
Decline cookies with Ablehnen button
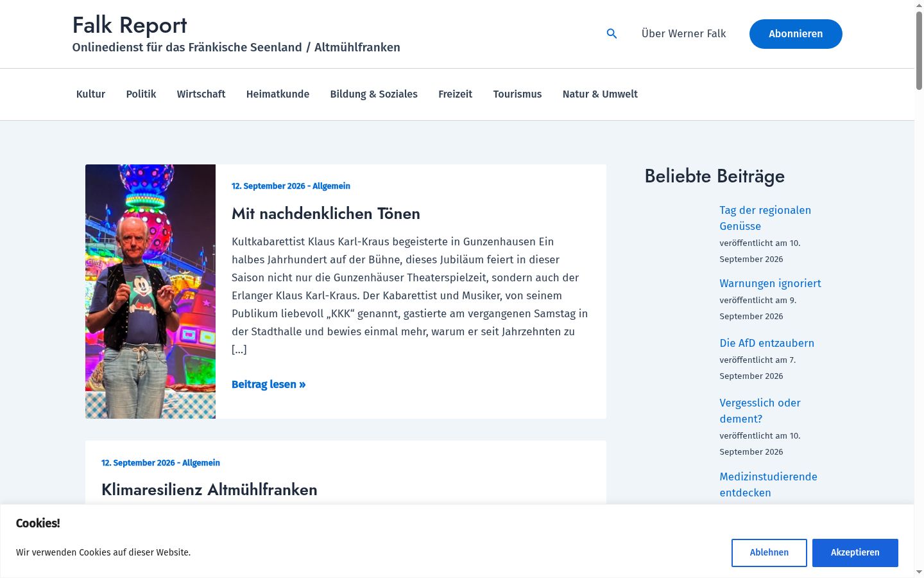coord(769,553)
